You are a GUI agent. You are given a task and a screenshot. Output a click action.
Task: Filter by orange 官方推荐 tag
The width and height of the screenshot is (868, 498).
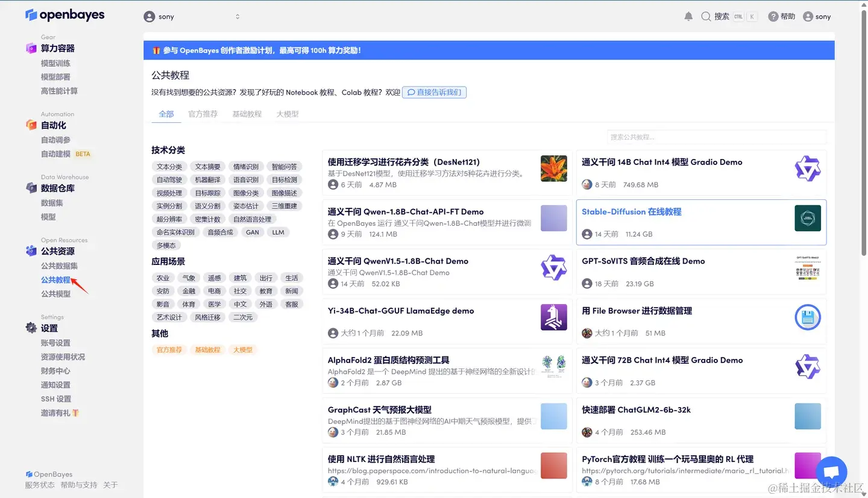coord(169,350)
